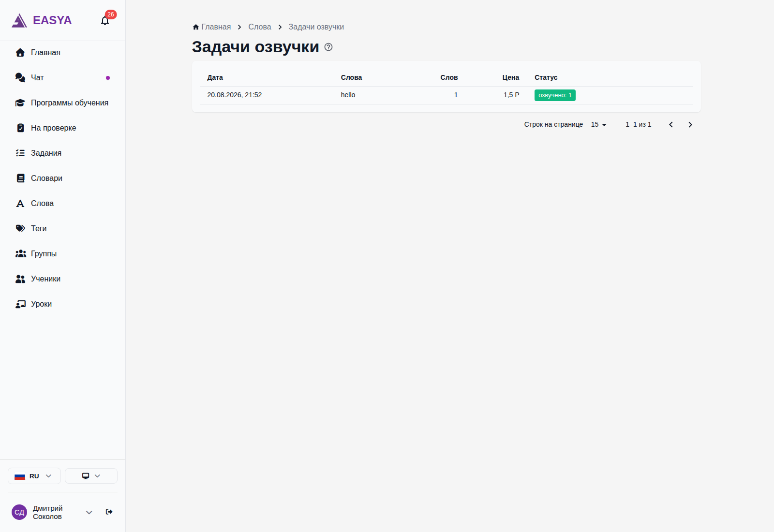Click the word cell hello
Image resolution: width=774 pixels, height=532 pixels.
348,95
